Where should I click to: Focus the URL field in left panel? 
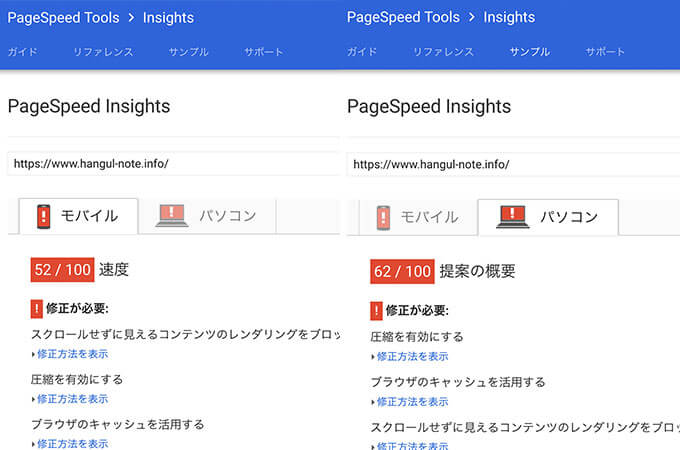pyautogui.click(x=173, y=163)
